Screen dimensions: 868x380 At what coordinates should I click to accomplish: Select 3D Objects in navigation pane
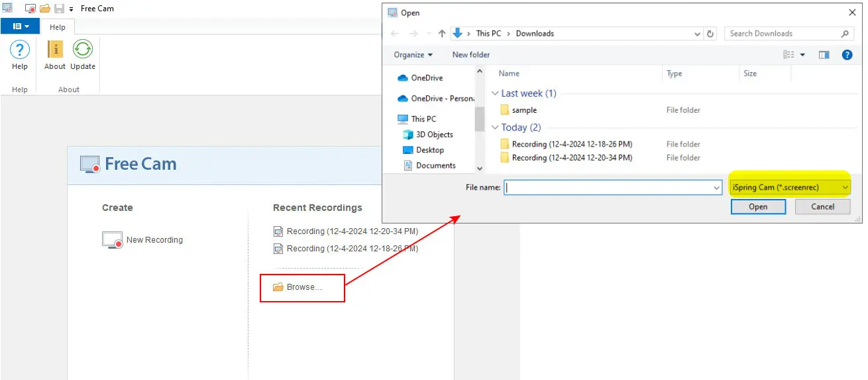pos(434,135)
